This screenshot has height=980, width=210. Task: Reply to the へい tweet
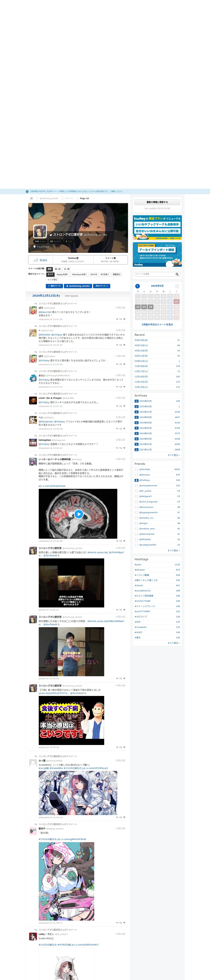[117, 429]
